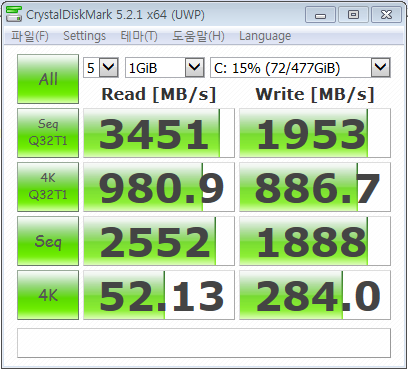The image size is (408, 370).
Task: Click the Write [MB/s] column header
Action: click(315, 94)
